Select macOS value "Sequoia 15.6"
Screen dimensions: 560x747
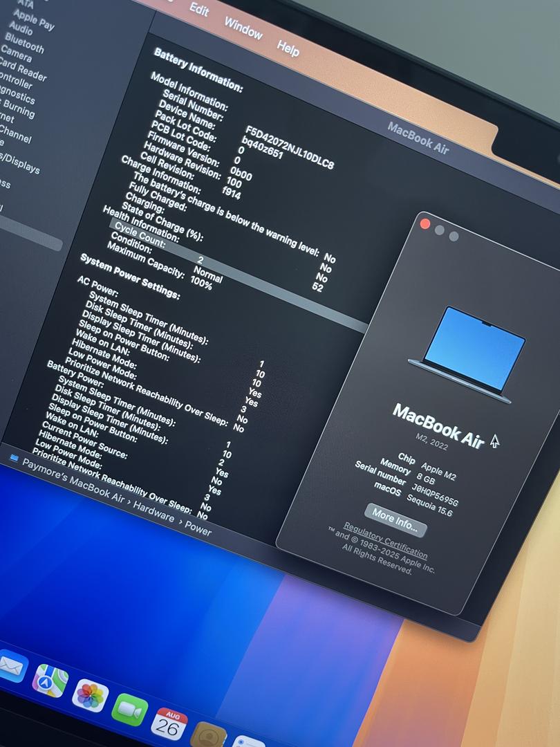pyautogui.click(x=429, y=506)
